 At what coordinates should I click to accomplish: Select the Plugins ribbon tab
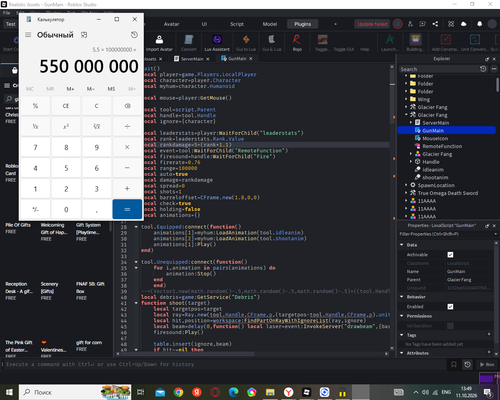tap(303, 24)
